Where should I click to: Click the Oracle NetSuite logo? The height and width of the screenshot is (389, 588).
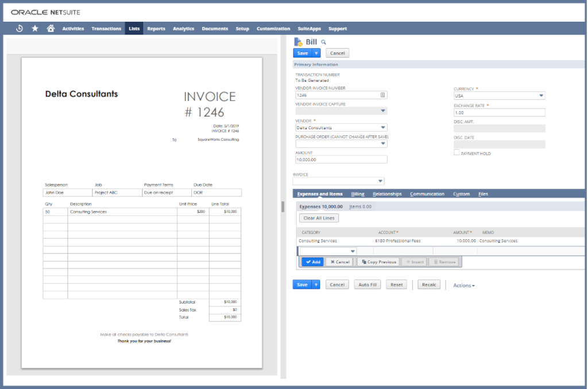tap(45, 13)
